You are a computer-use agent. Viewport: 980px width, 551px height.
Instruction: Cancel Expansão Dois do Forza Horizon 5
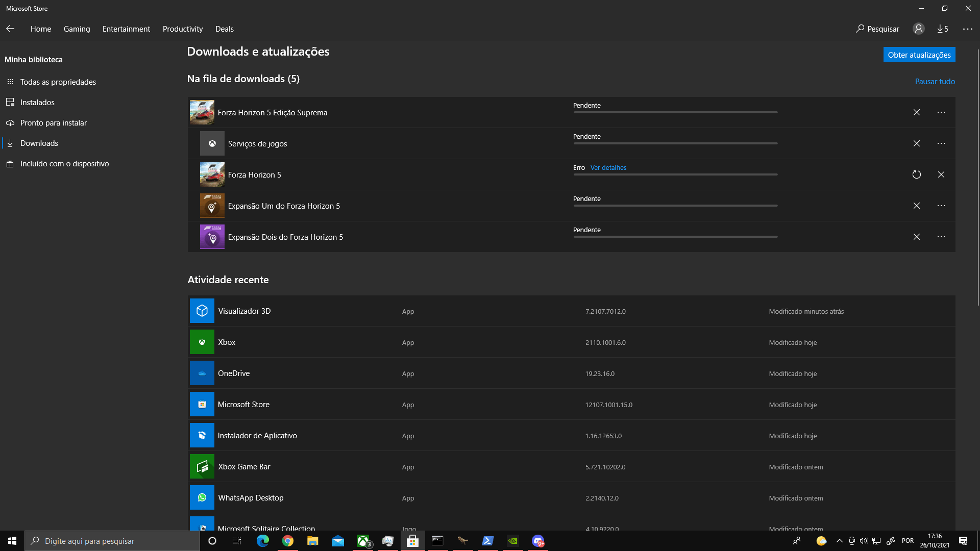917,237
